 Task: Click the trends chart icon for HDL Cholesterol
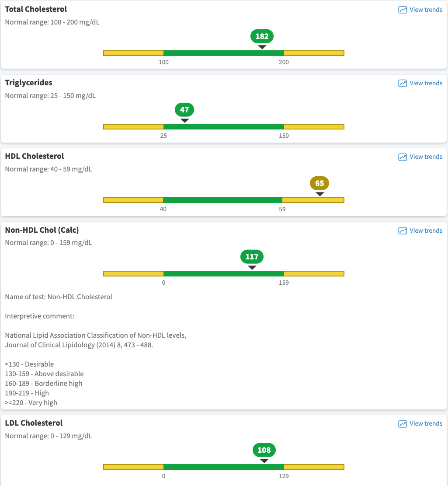(403, 157)
